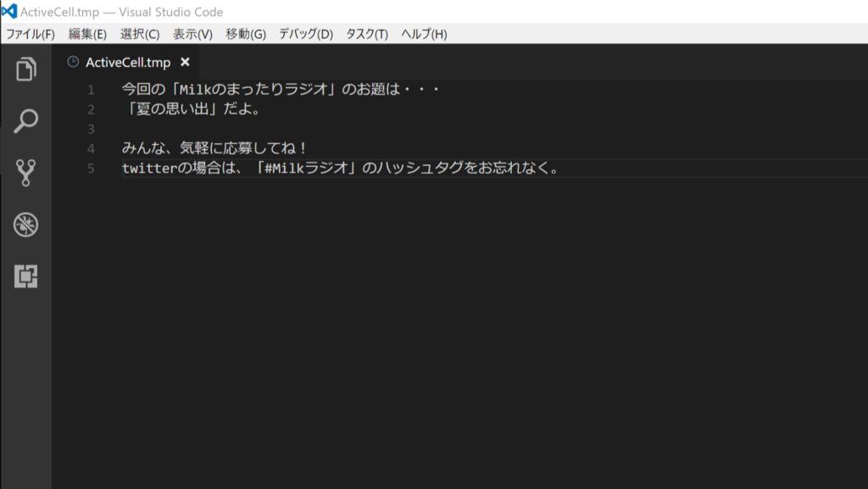Viewport: 868px width, 489px height.
Task: Click line number 1 in gutter
Action: (x=91, y=90)
